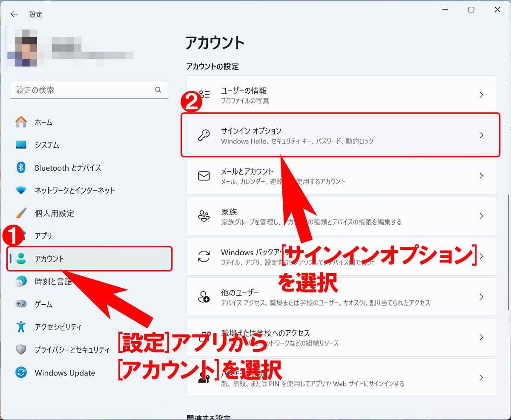Select the ゲーム controller icon
The image size is (511, 420).
pyautogui.click(x=21, y=304)
